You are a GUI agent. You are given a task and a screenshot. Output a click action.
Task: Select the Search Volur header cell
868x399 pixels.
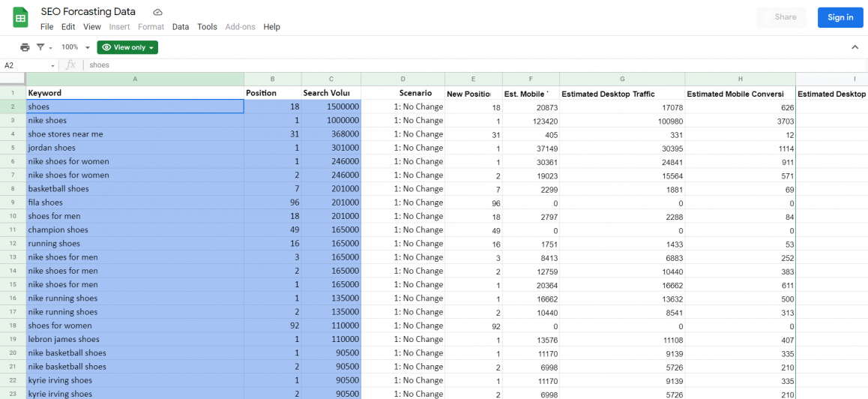(331, 93)
